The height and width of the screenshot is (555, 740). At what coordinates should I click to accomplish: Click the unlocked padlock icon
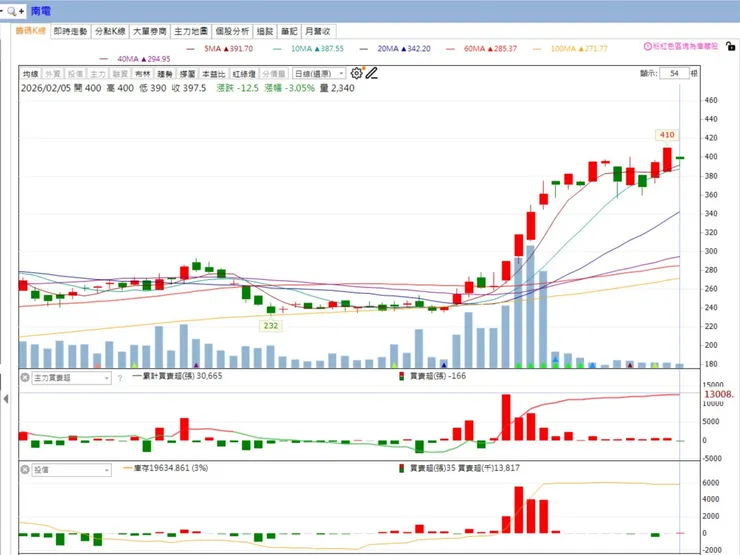point(730,46)
